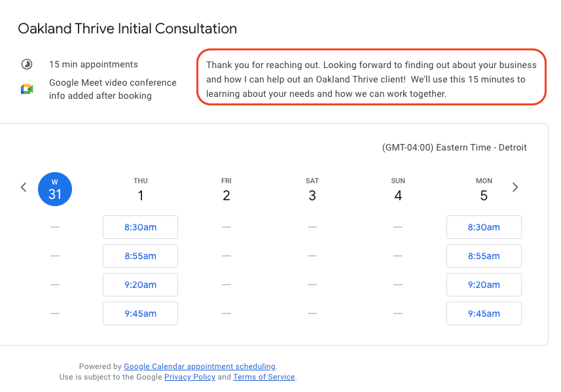Click the next week arrow
Image resolution: width=561 pixels, height=392 pixels.
point(515,187)
